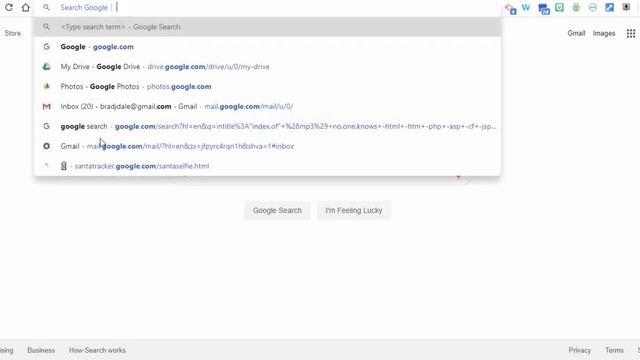Screen dimensions: 640x360
Task: Select the Inbox (20) Gmail suggestion
Action: 268,106
